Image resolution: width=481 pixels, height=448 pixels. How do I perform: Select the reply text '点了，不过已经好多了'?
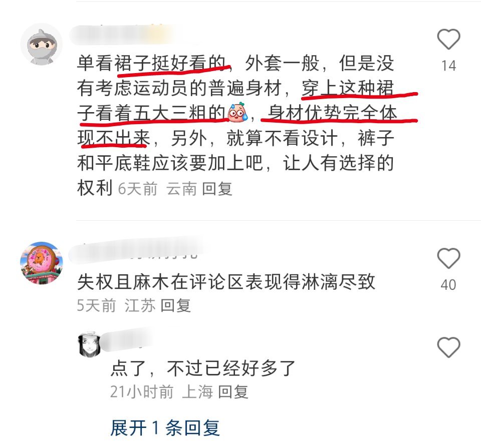click(203, 368)
